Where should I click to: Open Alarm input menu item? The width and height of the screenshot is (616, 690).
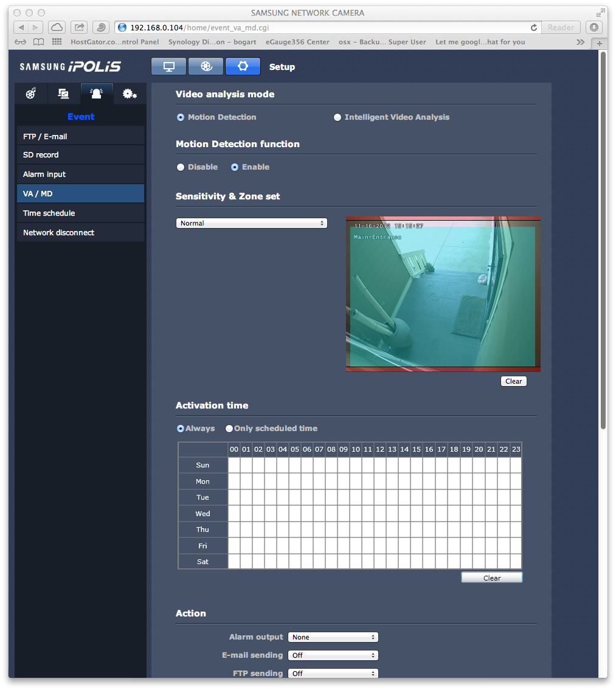point(81,174)
